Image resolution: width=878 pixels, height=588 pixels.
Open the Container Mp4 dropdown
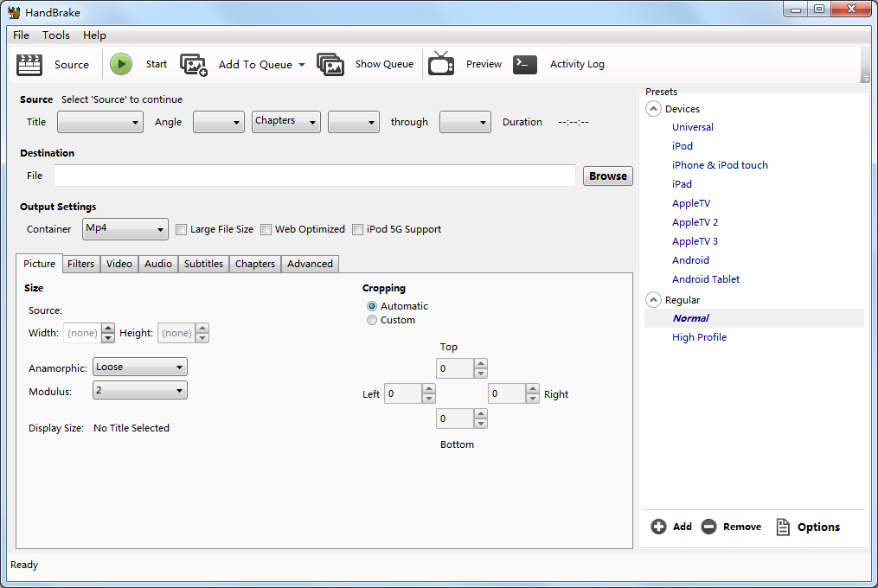(x=125, y=229)
